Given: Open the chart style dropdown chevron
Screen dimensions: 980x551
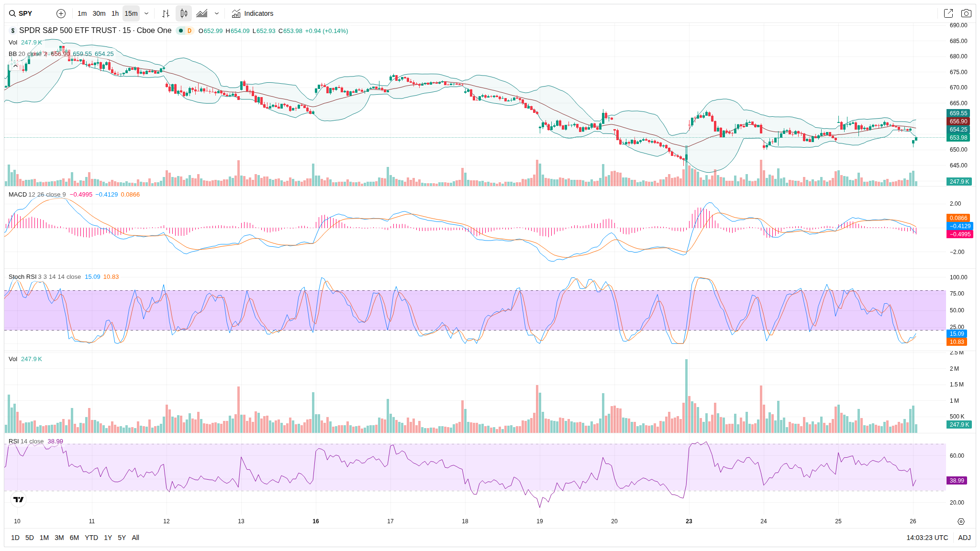Looking at the screenshot, I should click(x=217, y=13).
